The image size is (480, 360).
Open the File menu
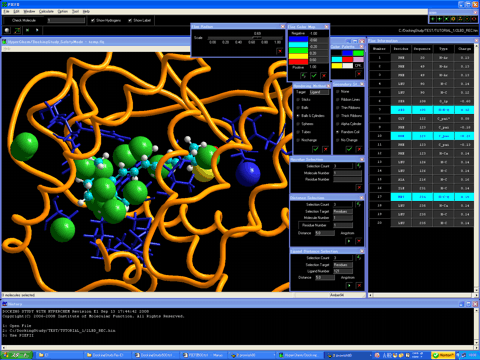(6, 11)
